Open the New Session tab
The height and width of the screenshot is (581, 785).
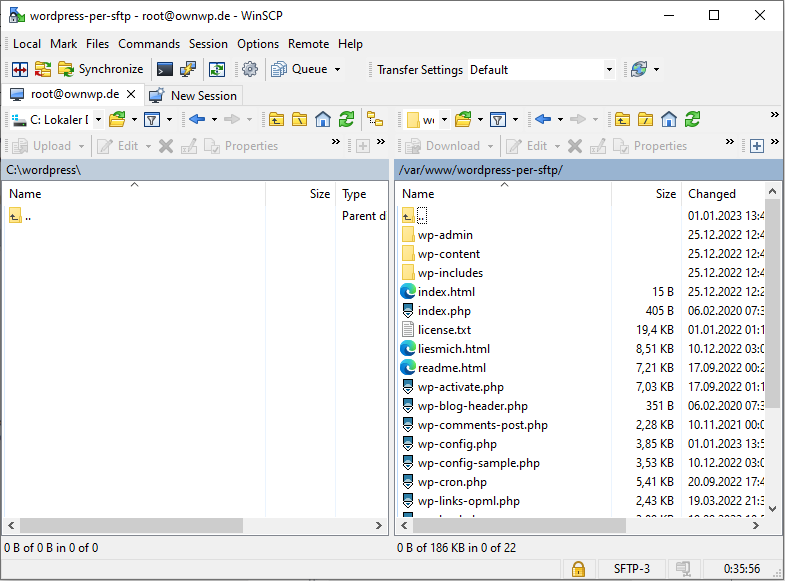coord(193,95)
